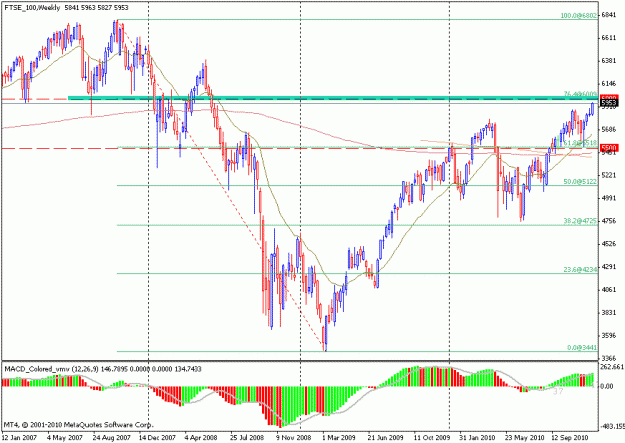Click 6841 on the price axis
Screen dimensions: 625x443
[609, 15]
